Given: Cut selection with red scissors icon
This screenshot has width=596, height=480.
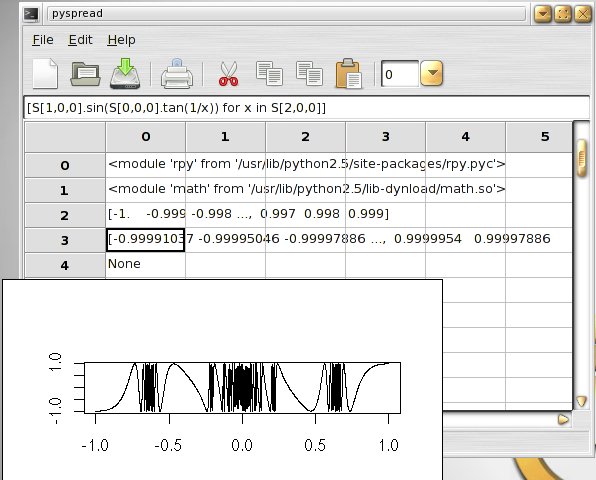Looking at the screenshot, I should point(228,74).
